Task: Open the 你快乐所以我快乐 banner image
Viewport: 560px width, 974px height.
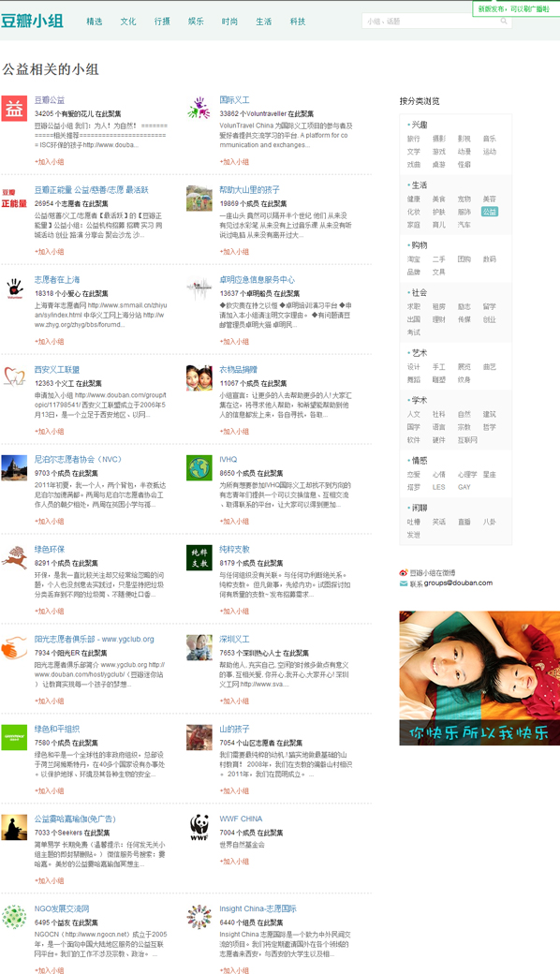Action: [479, 678]
